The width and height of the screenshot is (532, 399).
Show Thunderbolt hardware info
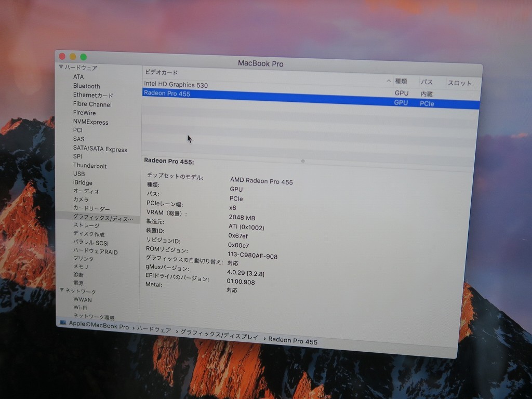(90, 166)
